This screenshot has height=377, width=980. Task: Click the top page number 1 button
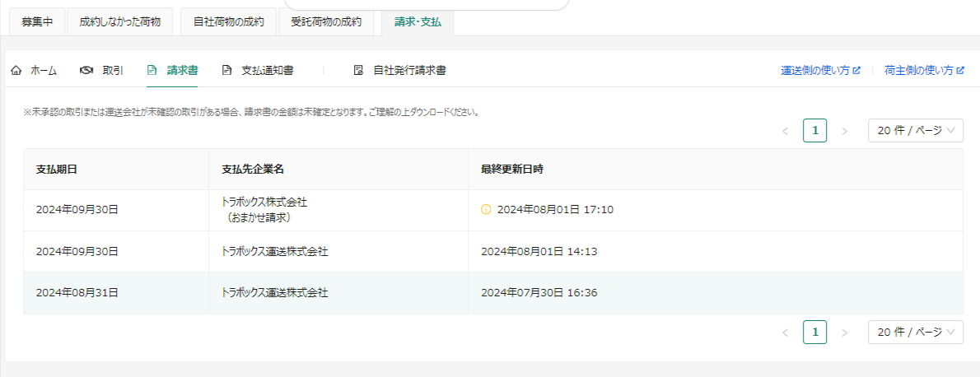815,131
